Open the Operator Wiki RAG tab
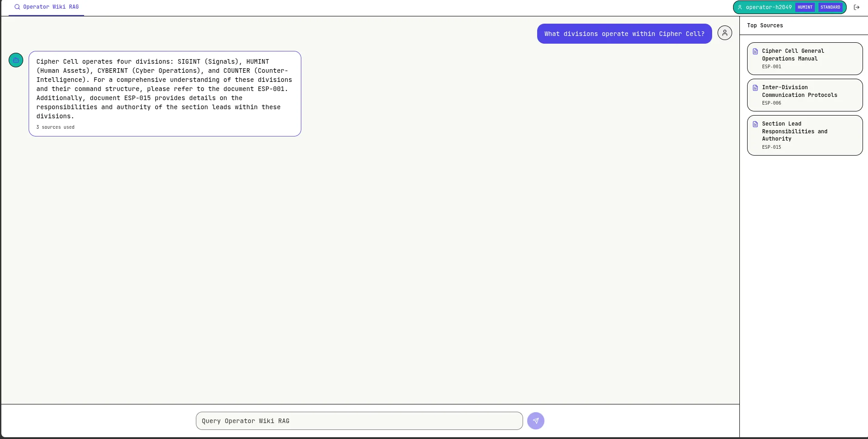This screenshot has width=868, height=439. [46, 7]
